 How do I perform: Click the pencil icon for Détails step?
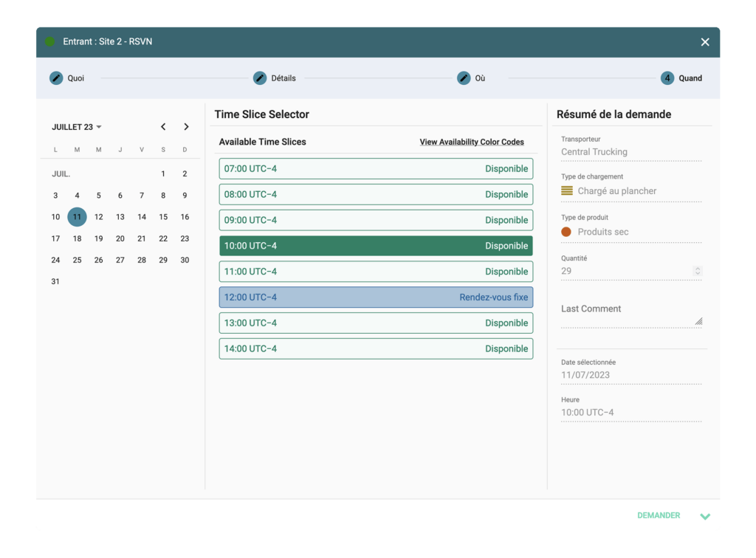260,78
